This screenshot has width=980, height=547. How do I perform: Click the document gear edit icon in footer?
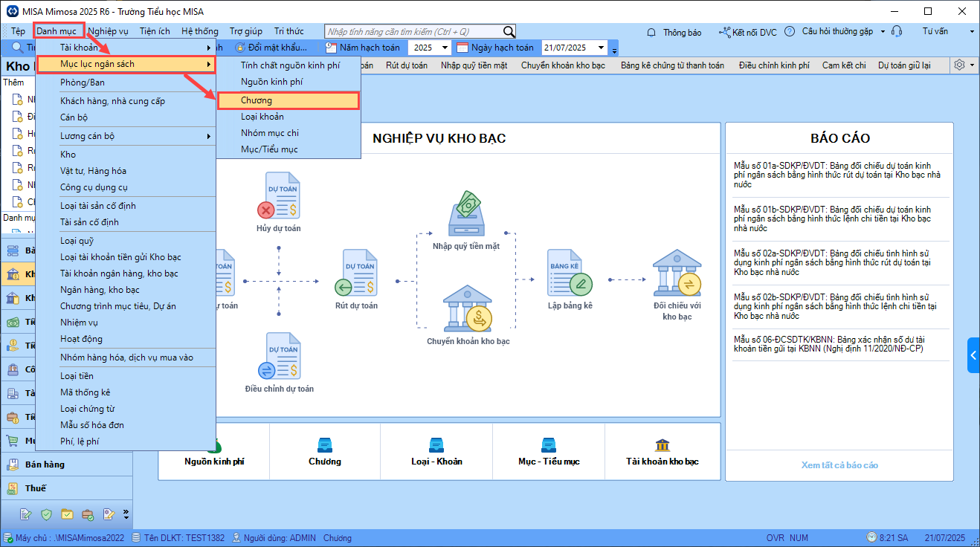(109, 514)
